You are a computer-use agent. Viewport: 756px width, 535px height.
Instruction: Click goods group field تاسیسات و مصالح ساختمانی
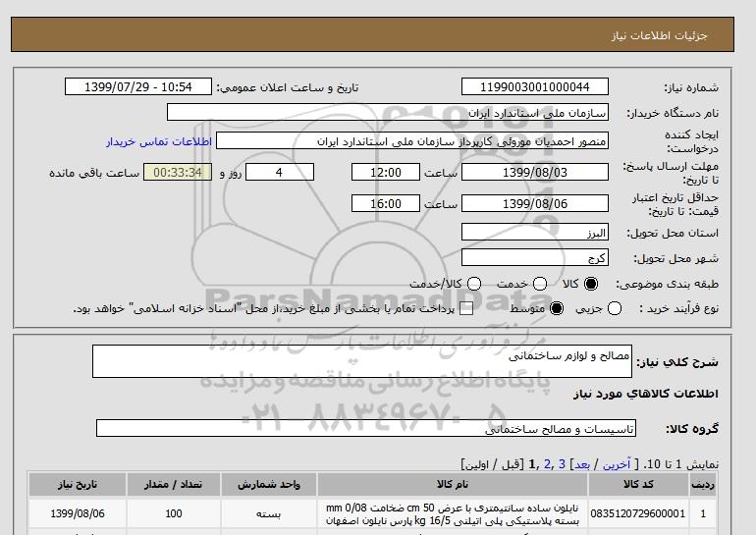pyautogui.click(x=366, y=428)
